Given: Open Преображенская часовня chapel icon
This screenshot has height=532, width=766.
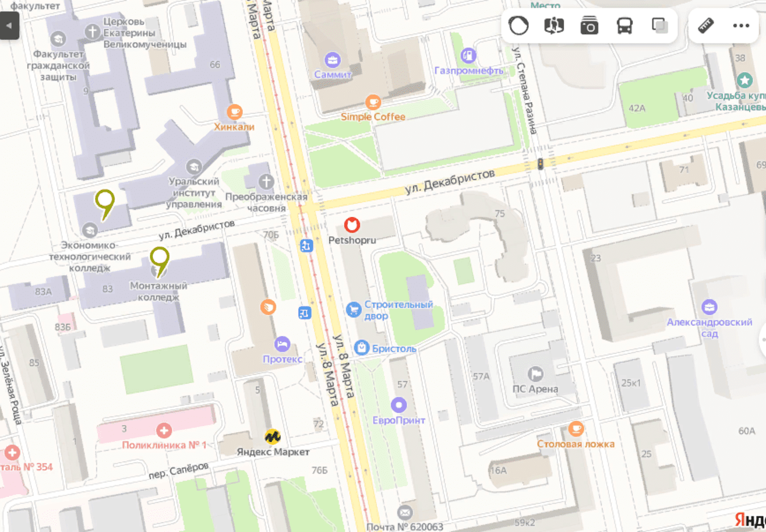Looking at the screenshot, I should click(x=266, y=182).
